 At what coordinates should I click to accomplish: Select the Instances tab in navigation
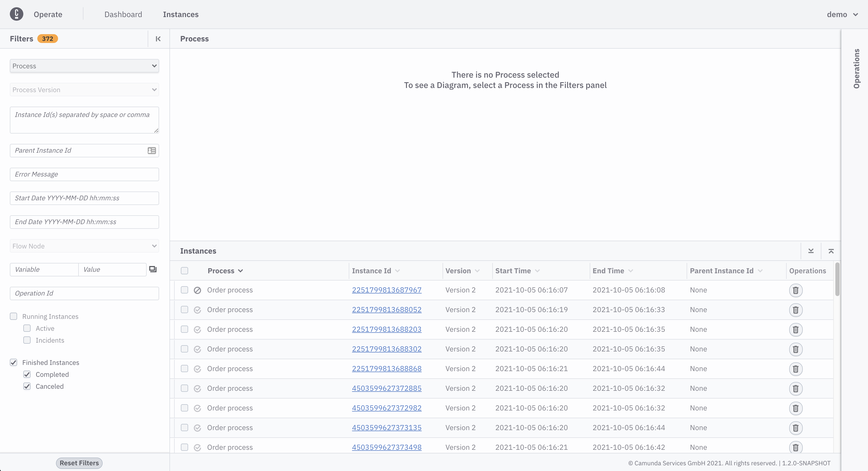pos(180,13)
